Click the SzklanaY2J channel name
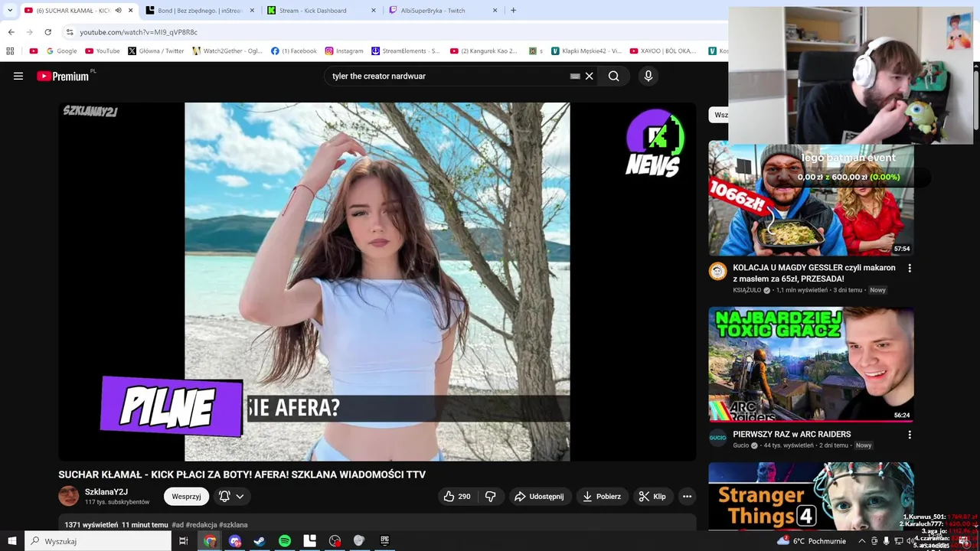Viewport: 980px width, 551px height. tap(106, 491)
